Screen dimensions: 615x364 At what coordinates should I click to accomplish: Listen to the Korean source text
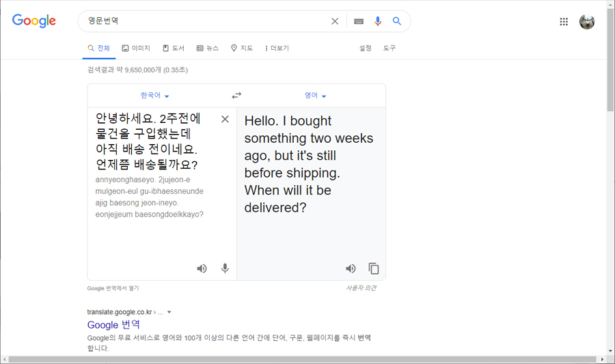202,268
